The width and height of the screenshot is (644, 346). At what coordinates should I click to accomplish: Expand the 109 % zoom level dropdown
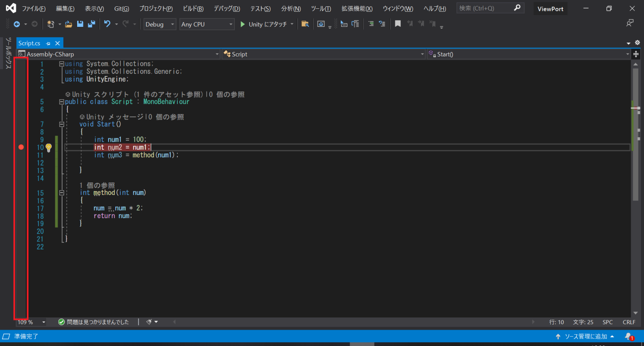pos(44,322)
